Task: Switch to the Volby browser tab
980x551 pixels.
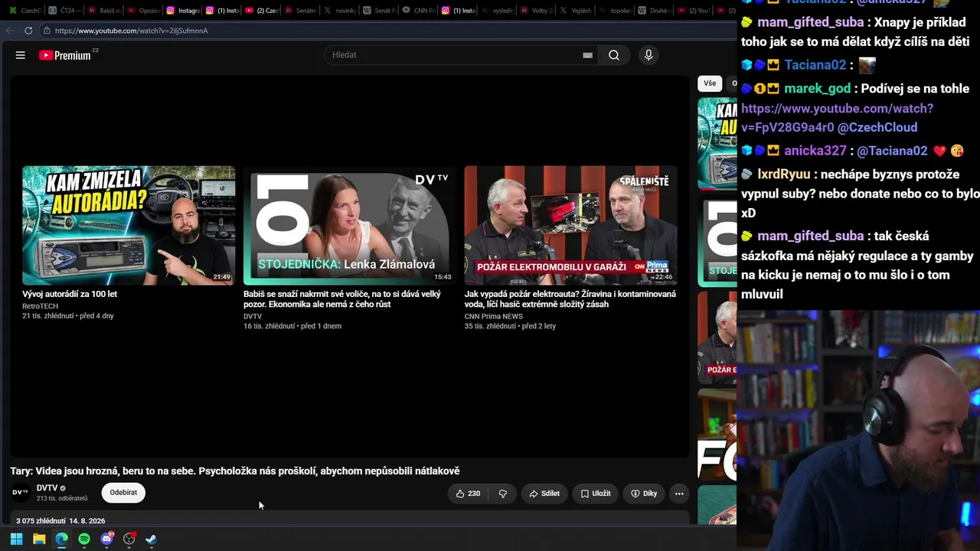Action: [536, 11]
